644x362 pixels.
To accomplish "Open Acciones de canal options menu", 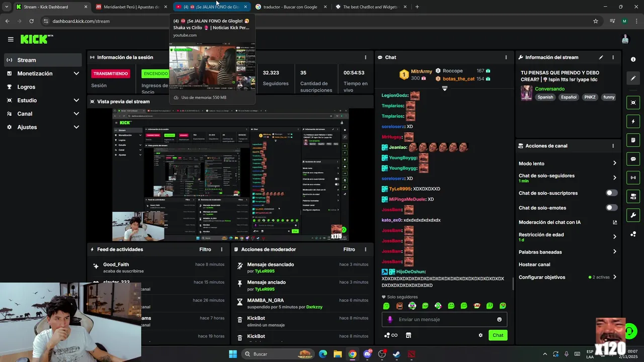I will coord(613,146).
